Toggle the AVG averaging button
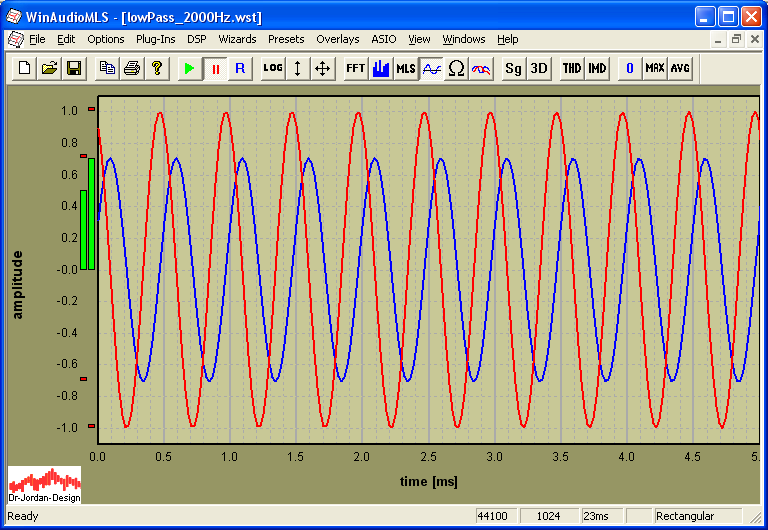This screenshot has height=530, width=768. 680,68
